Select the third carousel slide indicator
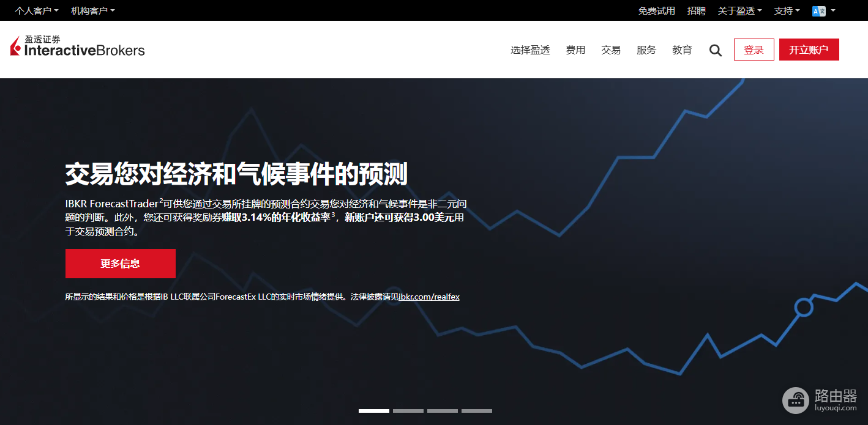Screen dimensions: 868x425 click(x=443, y=411)
